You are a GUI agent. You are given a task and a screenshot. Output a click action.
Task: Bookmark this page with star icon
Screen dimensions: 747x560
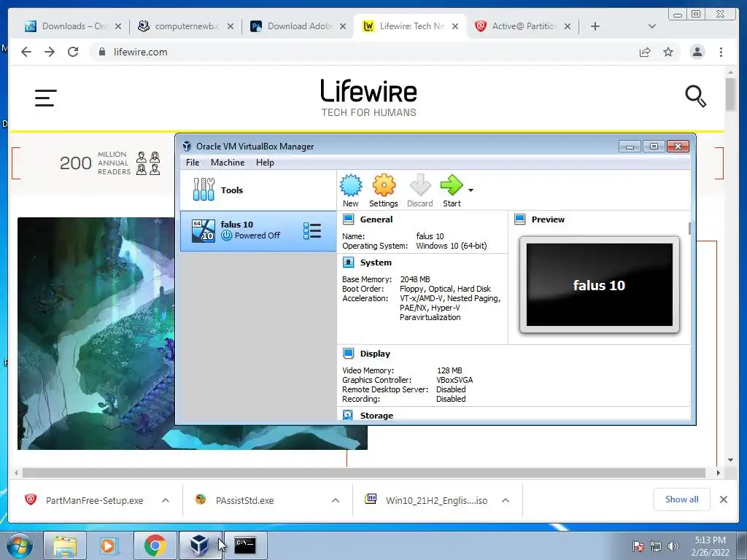click(x=668, y=52)
